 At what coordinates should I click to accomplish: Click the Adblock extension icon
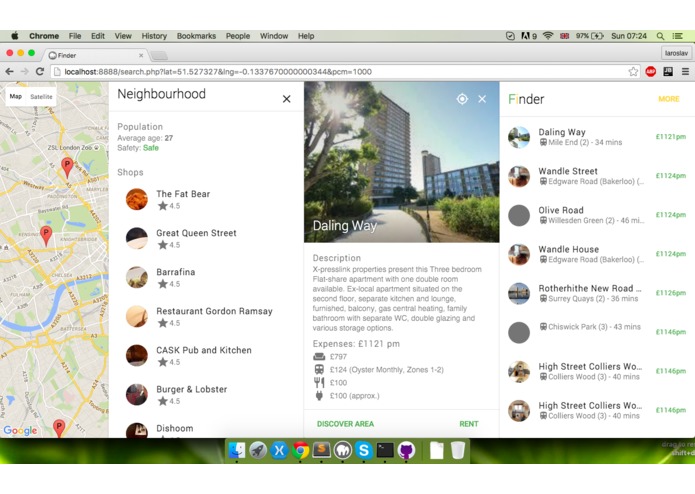pos(650,71)
